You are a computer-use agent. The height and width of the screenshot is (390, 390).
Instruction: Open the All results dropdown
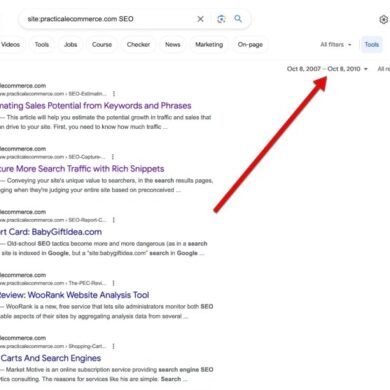pyautogui.click(x=383, y=69)
